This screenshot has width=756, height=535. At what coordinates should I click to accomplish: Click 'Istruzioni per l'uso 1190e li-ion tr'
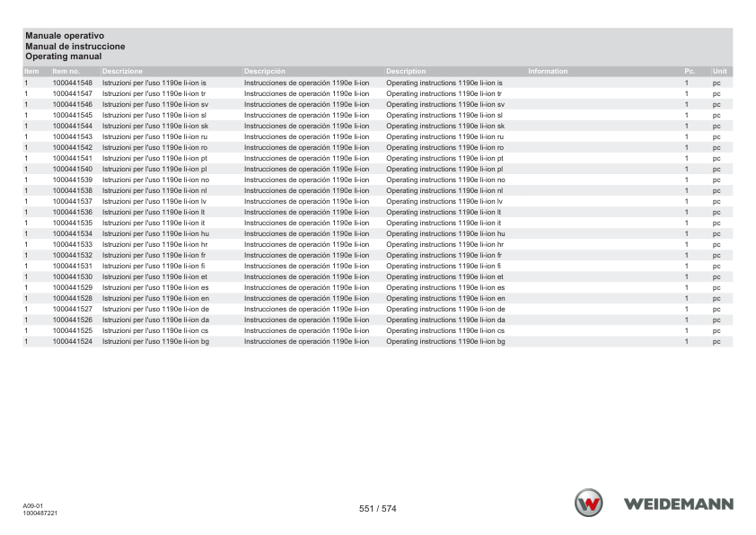point(154,93)
